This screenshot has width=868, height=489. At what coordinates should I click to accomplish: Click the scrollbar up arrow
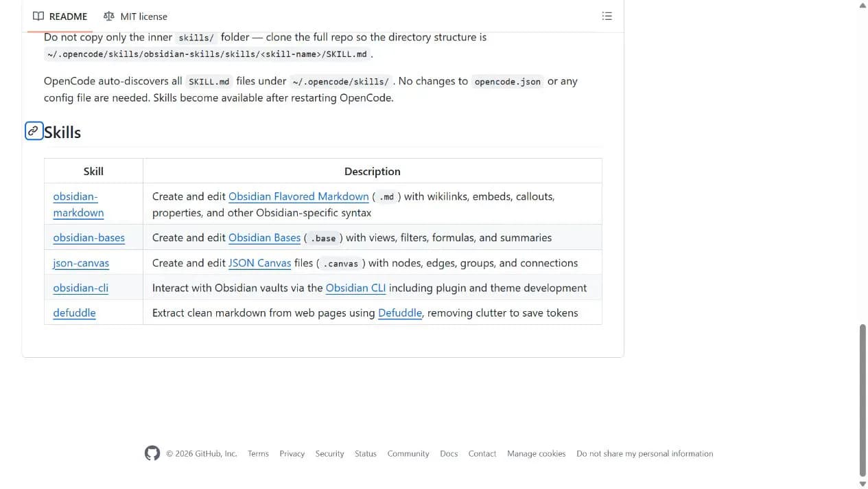click(863, 5)
